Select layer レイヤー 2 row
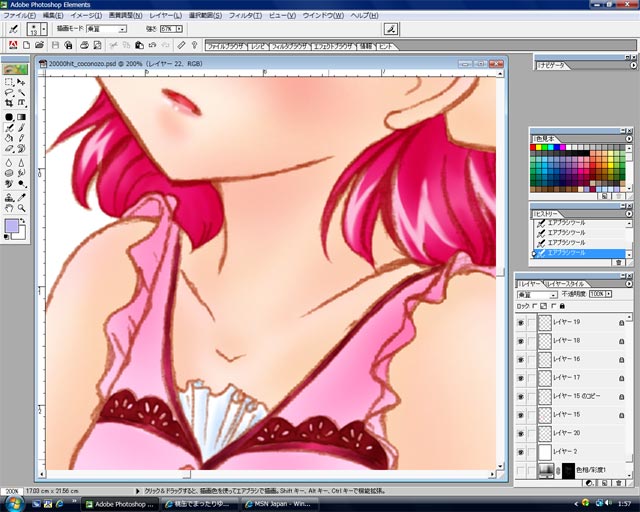This screenshot has height=512, width=640. pos(570,452)
